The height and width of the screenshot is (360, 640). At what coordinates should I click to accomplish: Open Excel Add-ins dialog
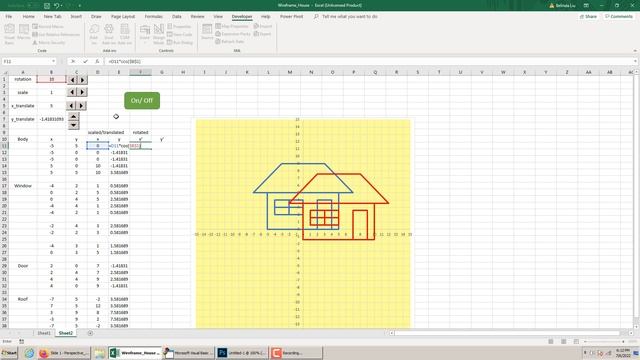109,33
